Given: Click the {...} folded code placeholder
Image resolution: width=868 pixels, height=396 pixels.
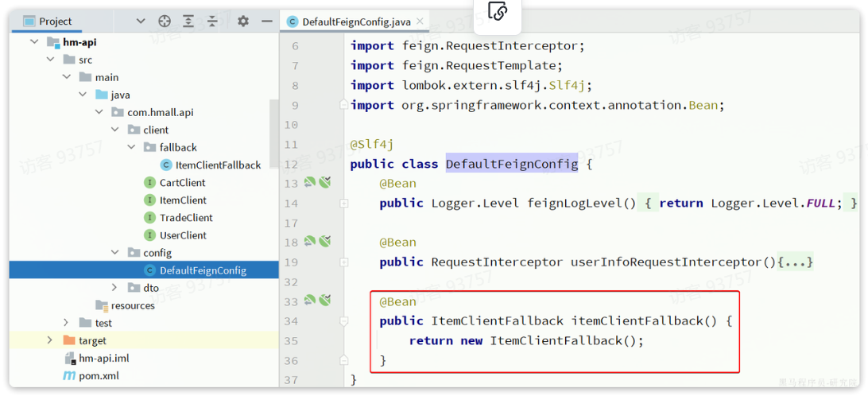Looking at the screenshot, I should point(795,262).
